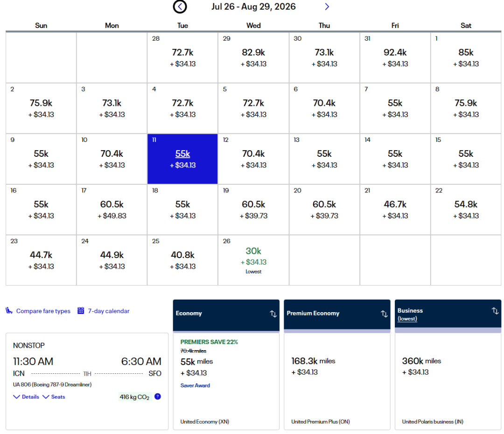Image resolution: width=504 pixels, height=434 pixels.
Task: Expand flight Details chevron
Action: pos(17,397)
